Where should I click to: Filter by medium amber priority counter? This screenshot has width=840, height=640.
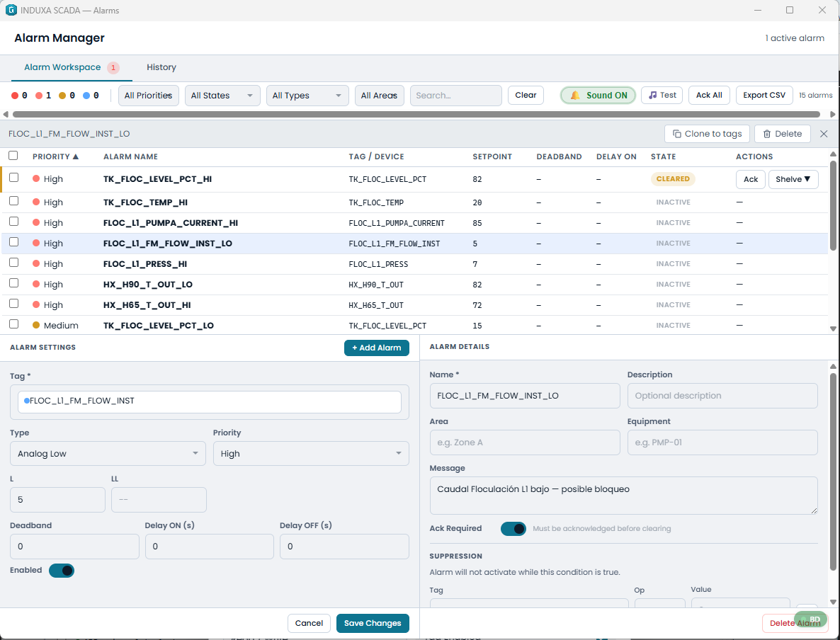tap(67, 96)
